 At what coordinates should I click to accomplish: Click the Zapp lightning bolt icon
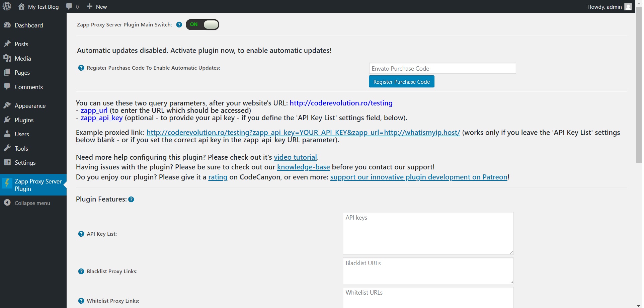pyautogui.click(x=7, y=183)
